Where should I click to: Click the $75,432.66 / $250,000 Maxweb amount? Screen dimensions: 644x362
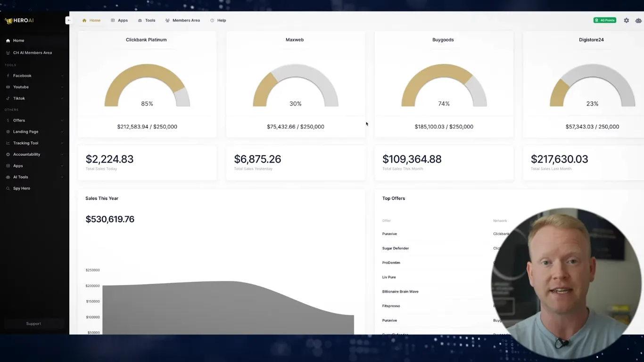(x=296, y=127)
